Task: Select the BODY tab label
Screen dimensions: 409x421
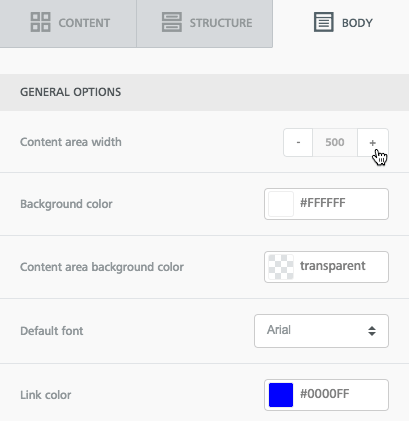Action: point(357,23)
